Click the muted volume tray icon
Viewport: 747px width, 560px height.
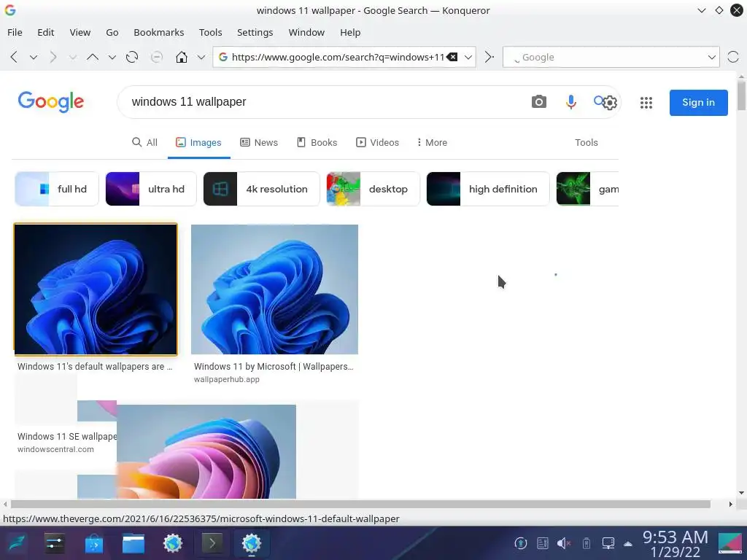564,542
